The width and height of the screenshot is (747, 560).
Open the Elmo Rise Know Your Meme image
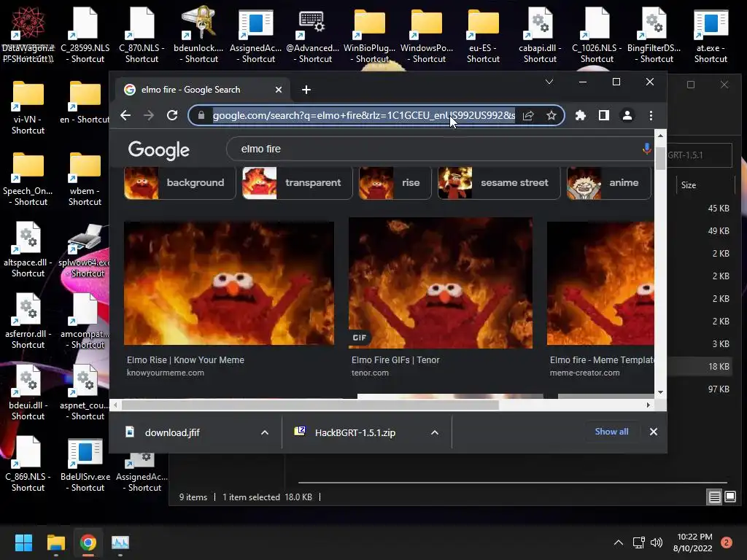(x=228, y=284)
